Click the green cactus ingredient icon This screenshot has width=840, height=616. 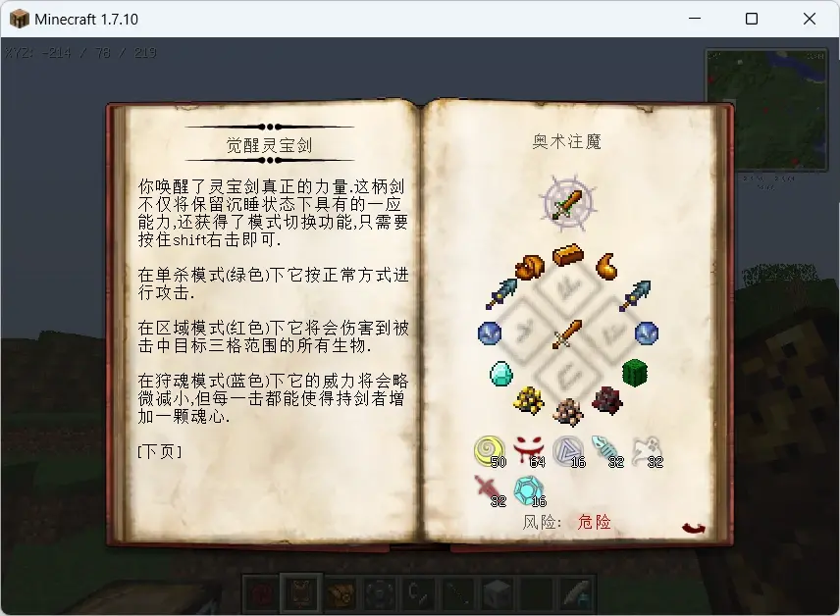pyautogui.click(x=635, y=373)
